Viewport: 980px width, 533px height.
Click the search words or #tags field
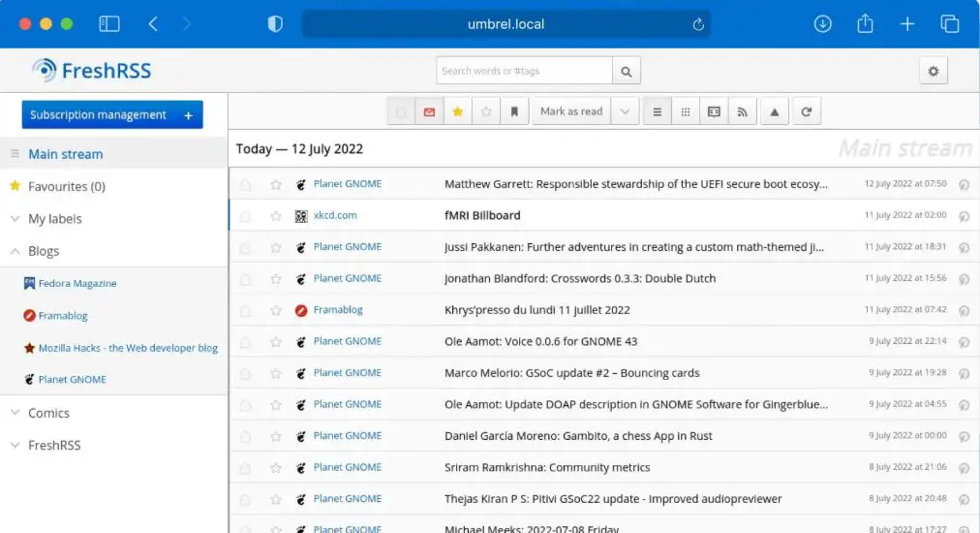[524, 71]
